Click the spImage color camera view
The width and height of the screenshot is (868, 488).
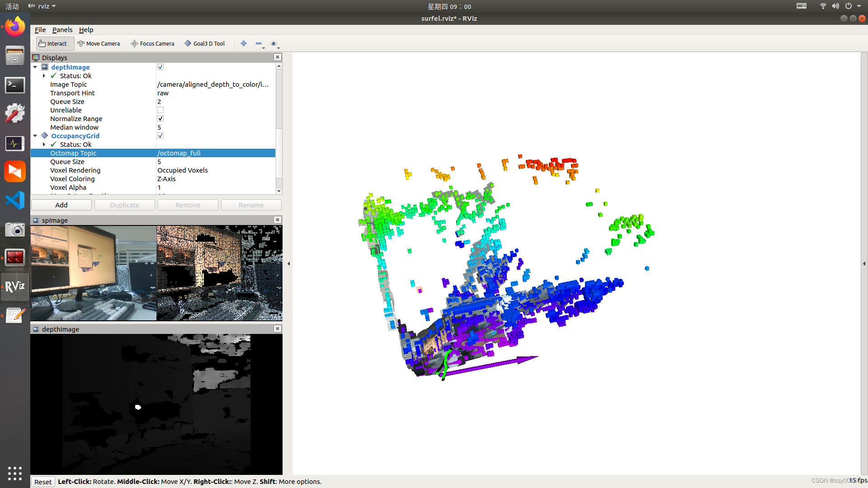point(94,273)
